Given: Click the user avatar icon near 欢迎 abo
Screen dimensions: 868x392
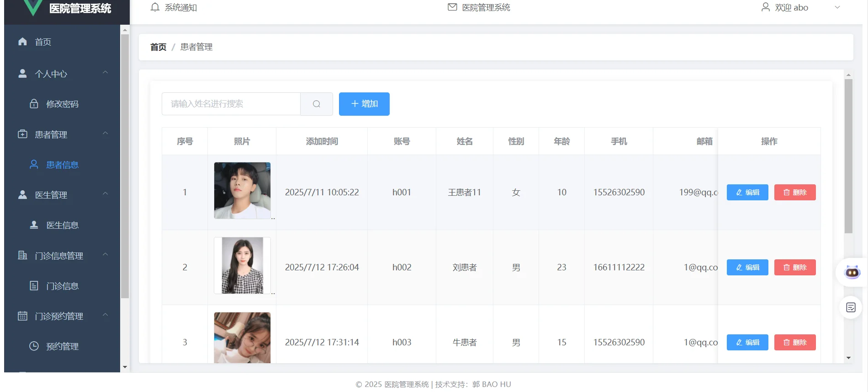Looking at the screenshot, I should point(766,7).
